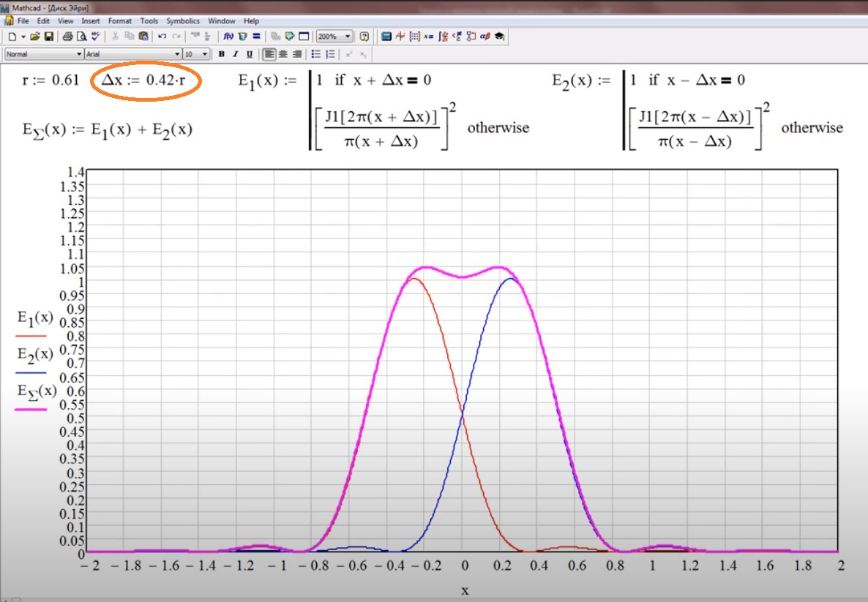Click the blue E2(x) legend line
Image resolution: width=868 pixels, height=602 pixels.
(31, 373)
